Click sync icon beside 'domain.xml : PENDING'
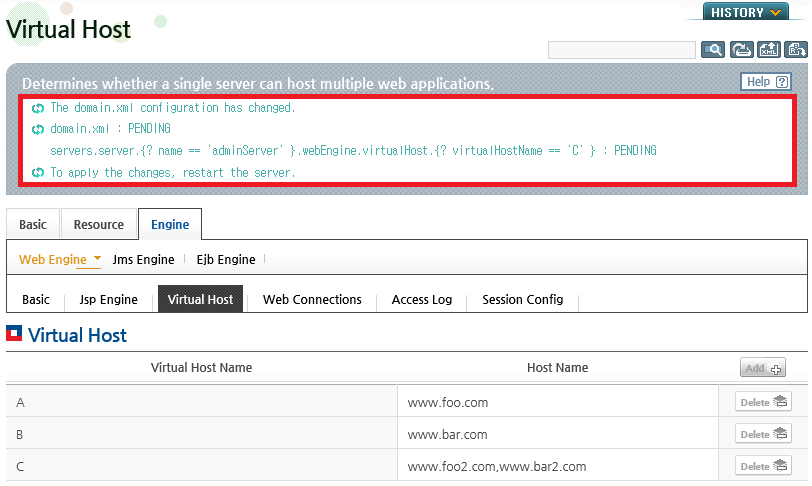 click(38, 129)
